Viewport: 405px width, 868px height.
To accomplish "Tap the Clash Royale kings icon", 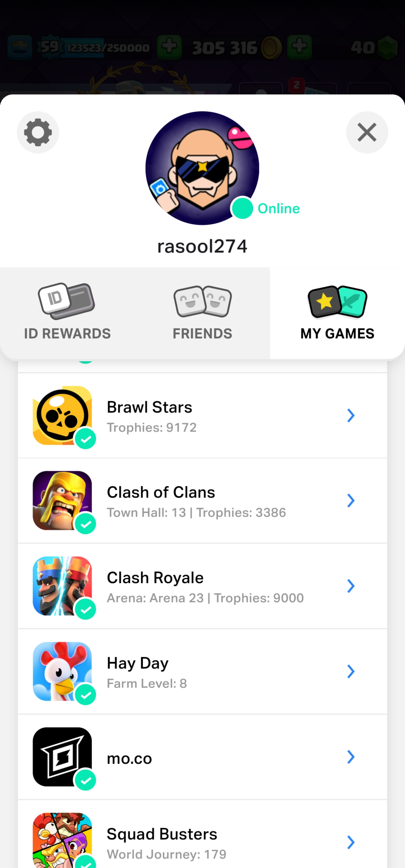I will click(x=62, y=586).
